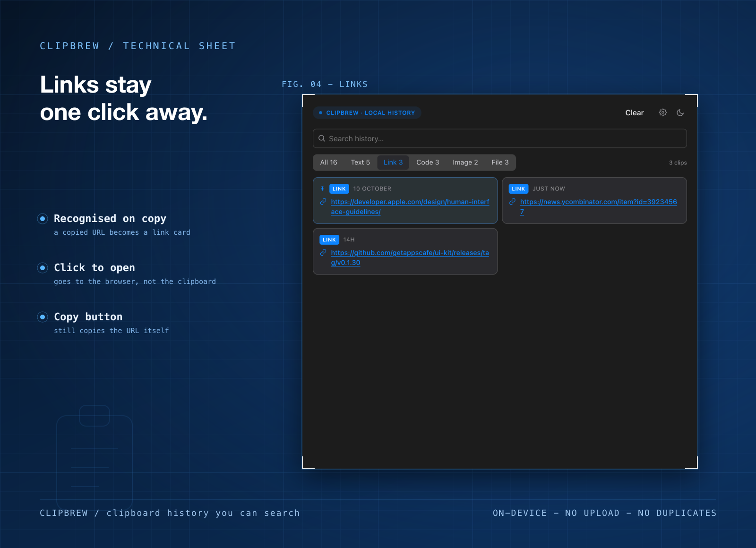
Task: Click the 'CLIPBREW / TECHNICAL SHEET' header text
Action: point(137,46)
